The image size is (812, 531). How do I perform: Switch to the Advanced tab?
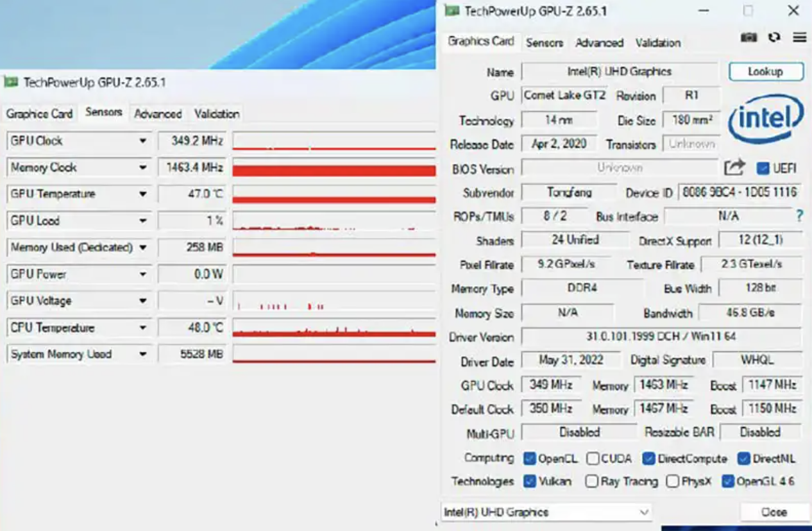[x=598, y=44]
